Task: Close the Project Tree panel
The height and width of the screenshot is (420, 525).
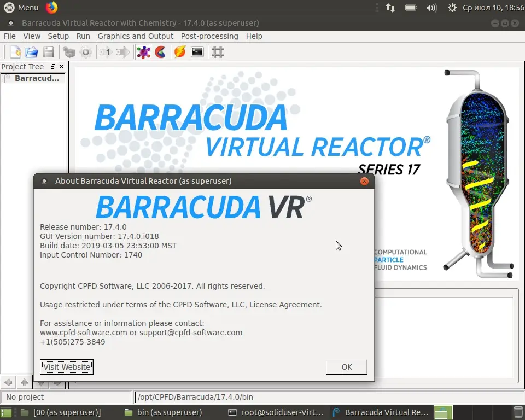Action: coord(61,67)
